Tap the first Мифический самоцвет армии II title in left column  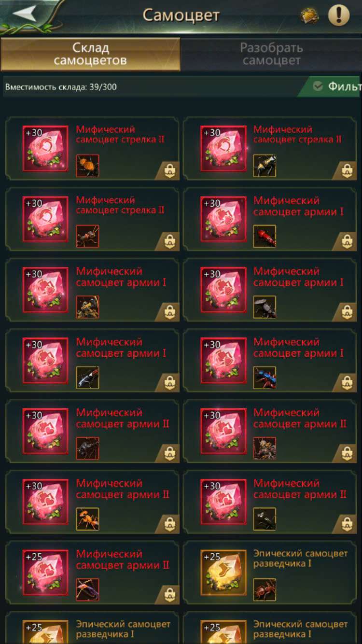[123, 418]
